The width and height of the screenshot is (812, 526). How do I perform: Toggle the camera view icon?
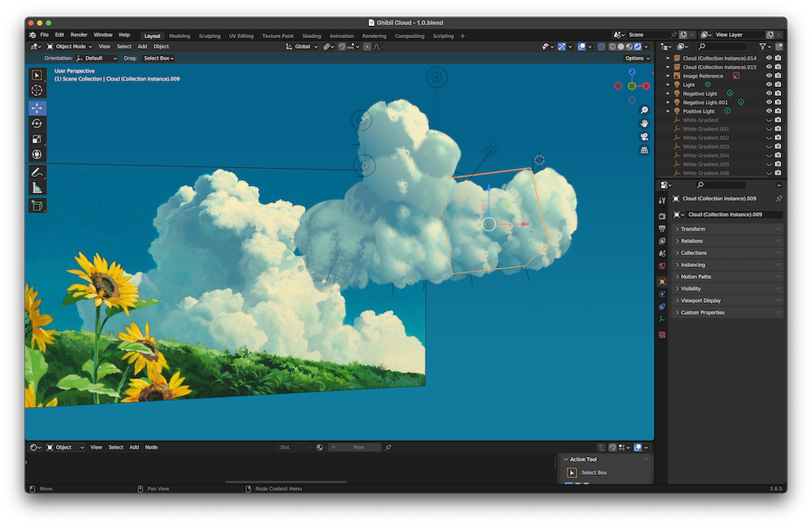644,136
